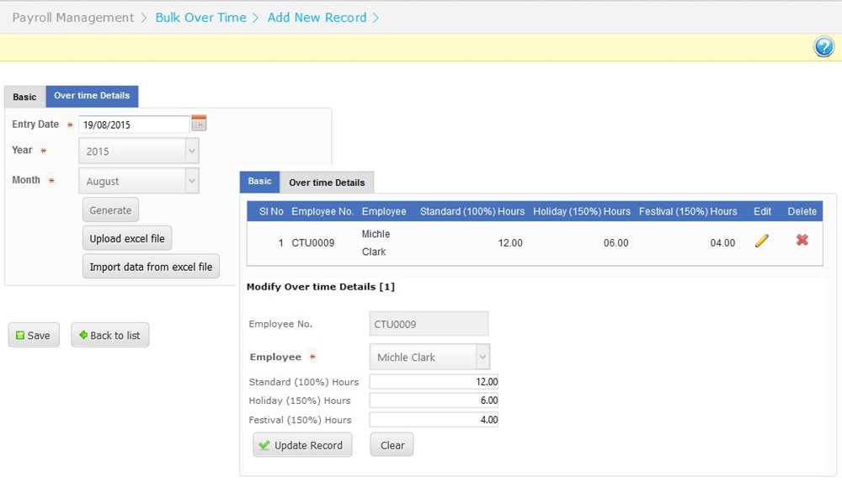Image resolution: width=842 pixels, height=504 pixels.
Task: Click Payroll Management breadcrumb
Action: click(73, 17)
